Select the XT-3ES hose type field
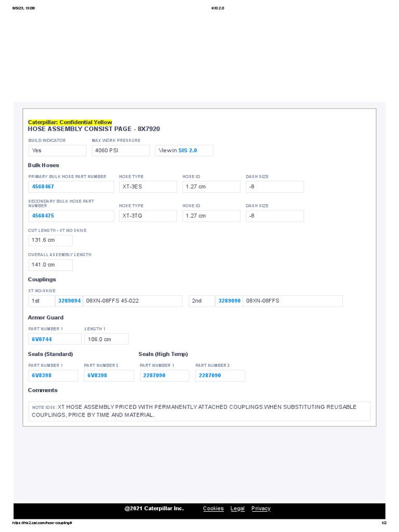This screenshot has height=532, width=399. [148, 187]
